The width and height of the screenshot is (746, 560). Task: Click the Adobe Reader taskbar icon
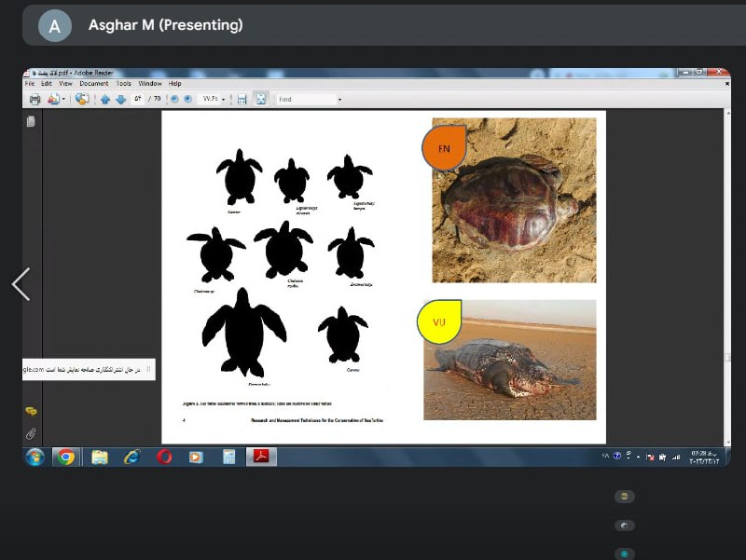pos(261,457)
